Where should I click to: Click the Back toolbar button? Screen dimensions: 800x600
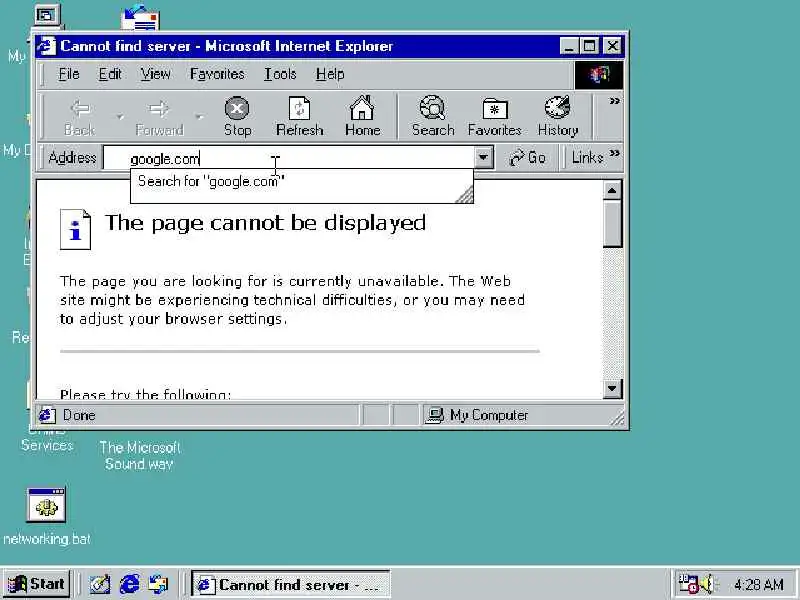(x=80, y=117)
